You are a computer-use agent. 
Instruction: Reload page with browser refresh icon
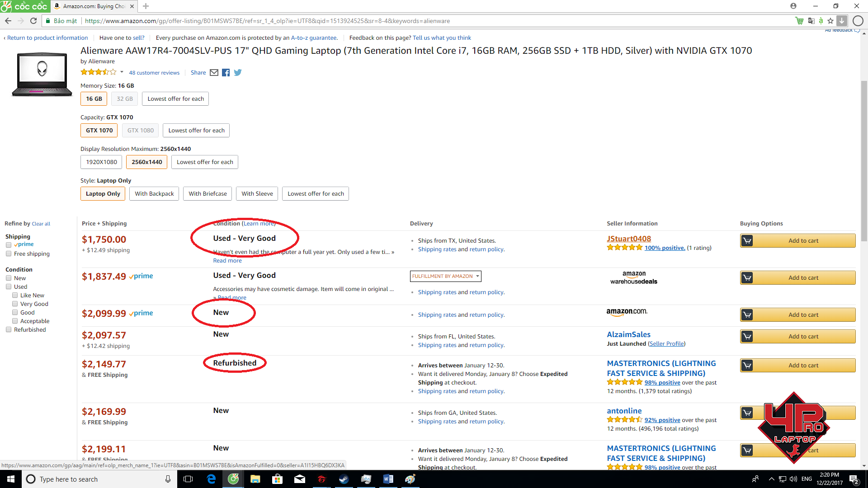[x=33, y=21]
